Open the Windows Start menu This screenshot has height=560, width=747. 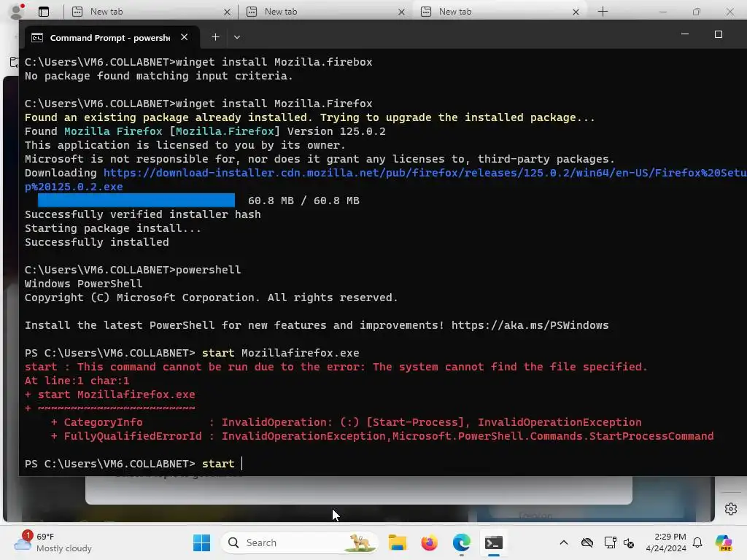[x=201, y=542]
